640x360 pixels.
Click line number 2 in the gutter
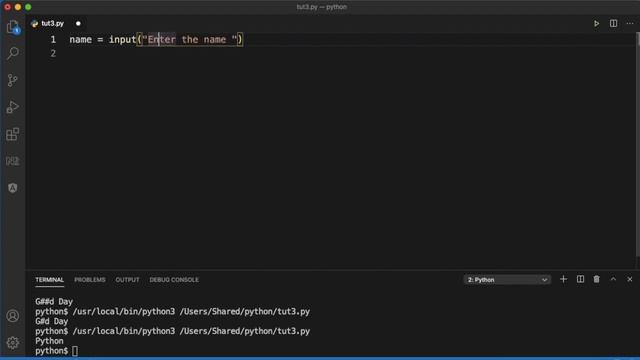(x=53, y=53)
